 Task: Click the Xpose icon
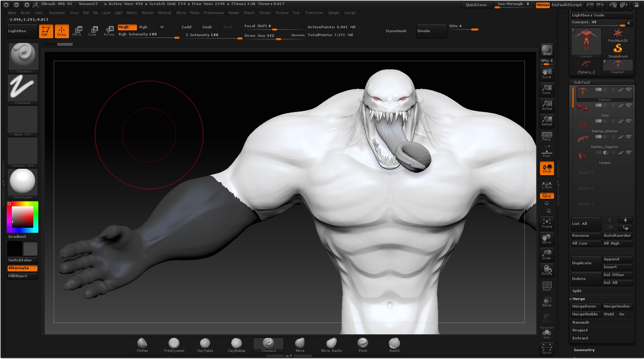(547, 349)
